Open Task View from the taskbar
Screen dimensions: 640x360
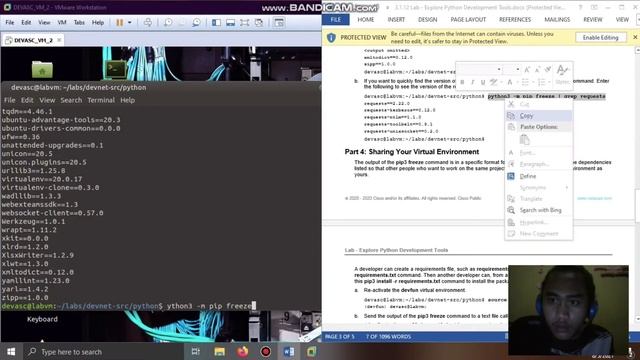coord(196,352)
